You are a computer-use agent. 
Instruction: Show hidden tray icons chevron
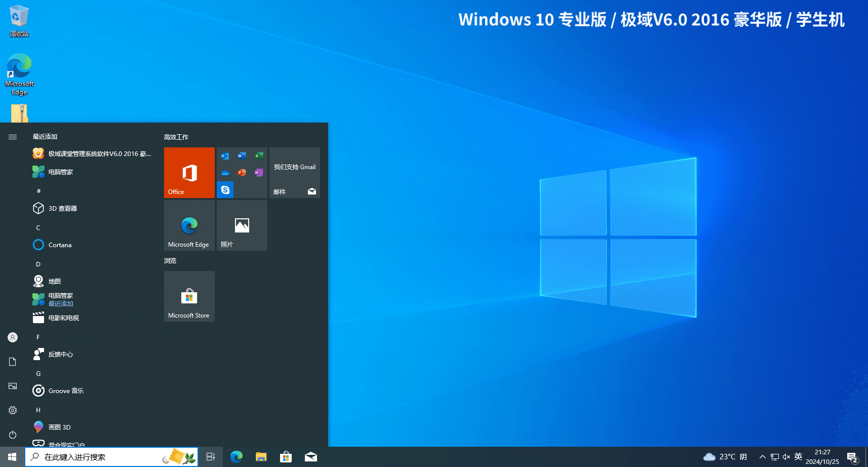pos(763,457)
